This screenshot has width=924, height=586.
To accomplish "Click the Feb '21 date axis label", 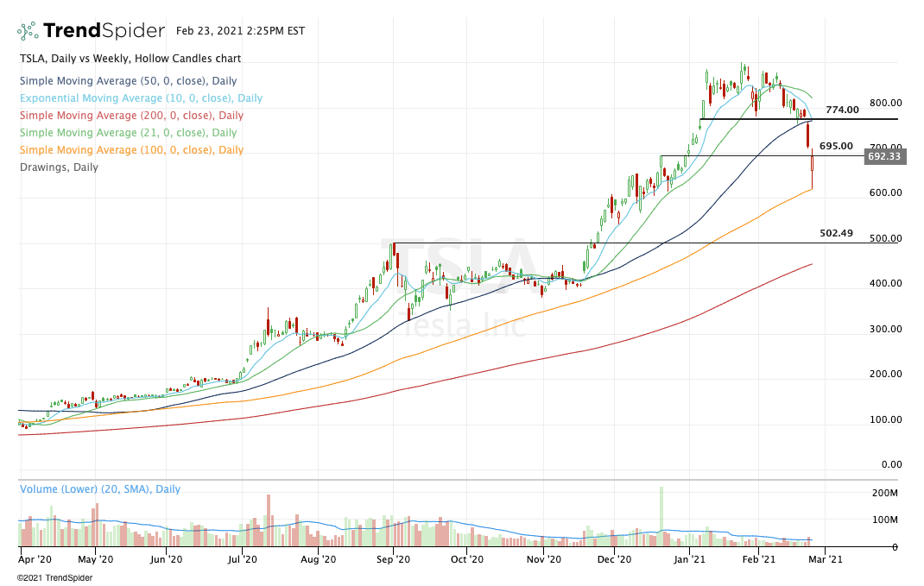I will point(759,559).
